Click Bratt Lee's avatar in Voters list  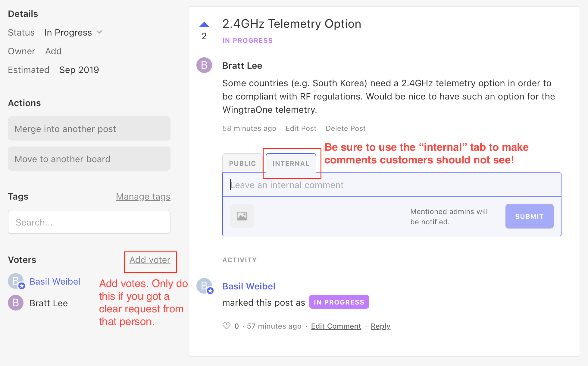[x=16, y=303]
